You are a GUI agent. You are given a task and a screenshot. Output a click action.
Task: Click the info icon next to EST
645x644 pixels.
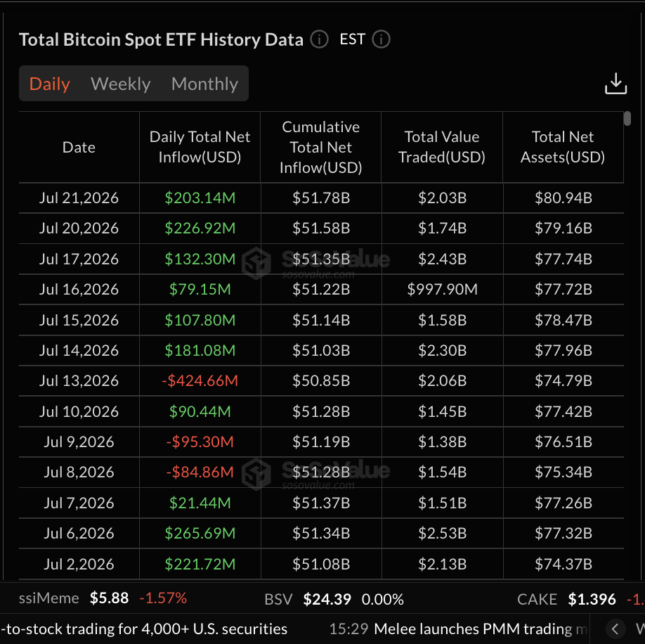tap(381, 39)
